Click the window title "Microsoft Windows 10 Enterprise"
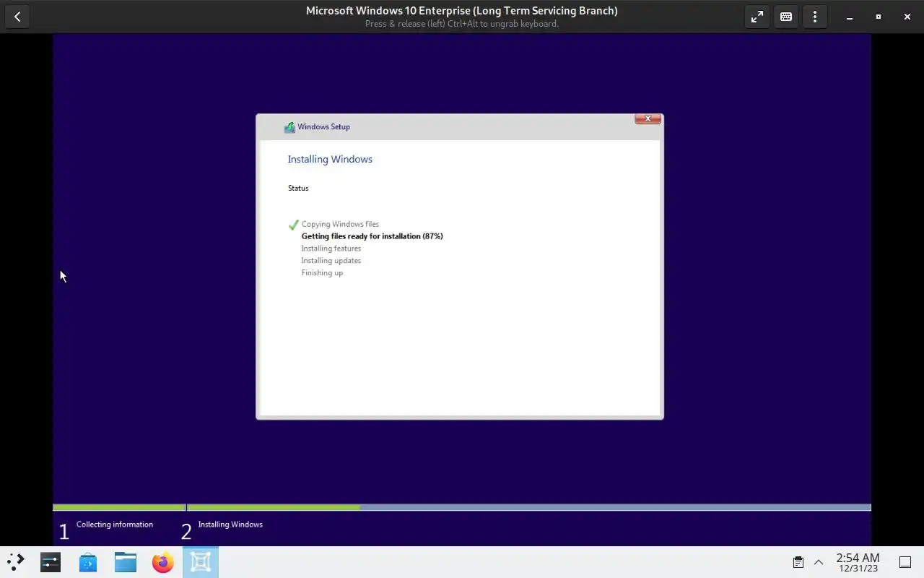Image resolution: width=924 pixels, height=578 pixels. [x=462, y=11]
